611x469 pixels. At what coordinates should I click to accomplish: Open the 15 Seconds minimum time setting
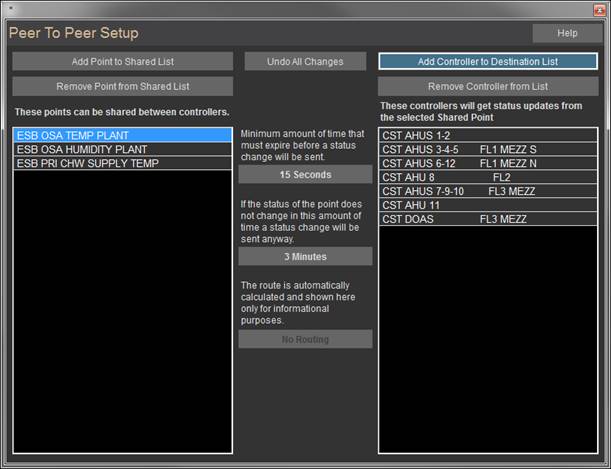305,175
